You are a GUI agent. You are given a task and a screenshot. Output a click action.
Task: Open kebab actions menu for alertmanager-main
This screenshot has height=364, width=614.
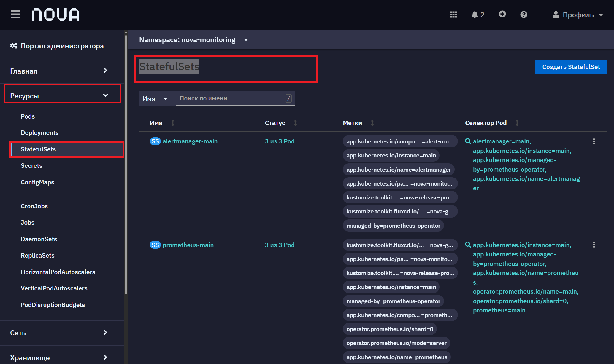(594, 141)
